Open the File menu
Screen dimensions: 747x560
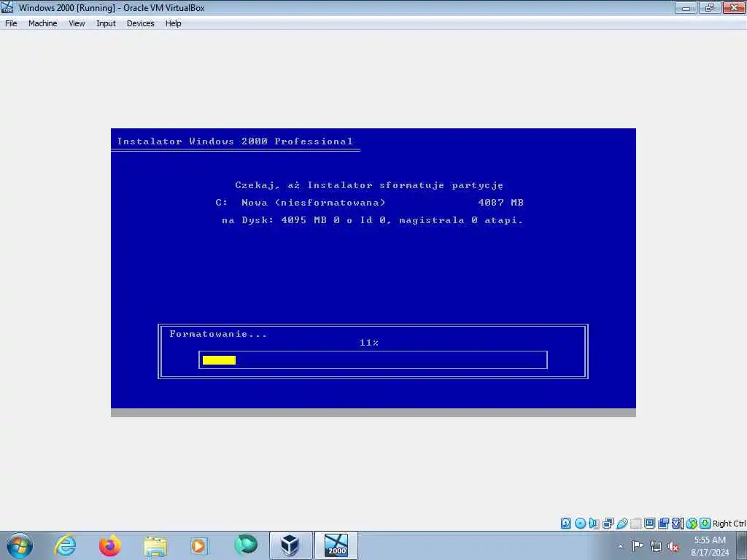coord(11,23)
